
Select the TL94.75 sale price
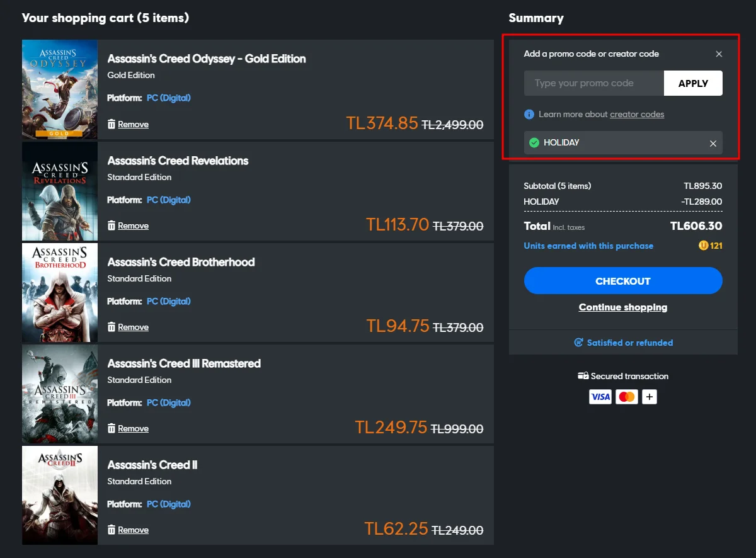click(x=398, y=326)
